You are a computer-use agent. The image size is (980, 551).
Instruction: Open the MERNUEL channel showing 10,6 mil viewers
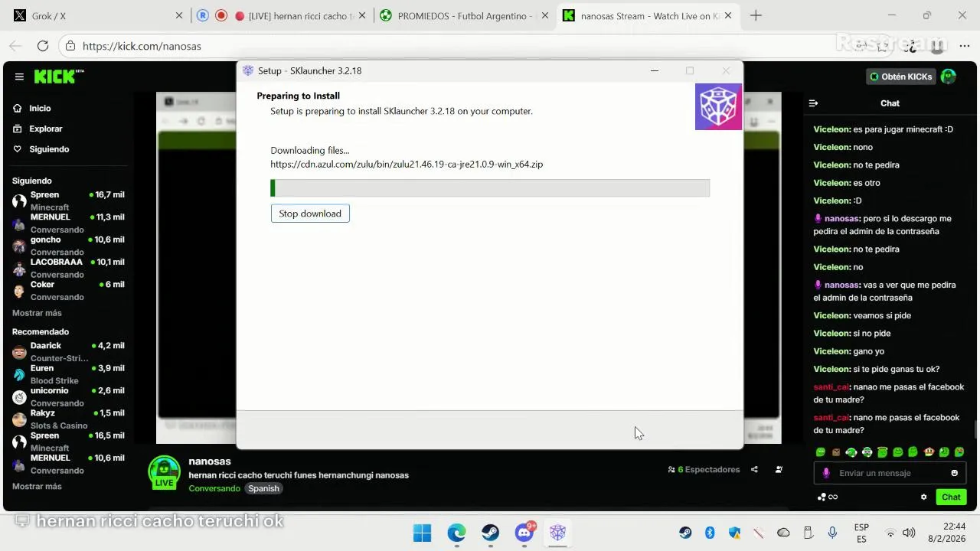(68, 464)
